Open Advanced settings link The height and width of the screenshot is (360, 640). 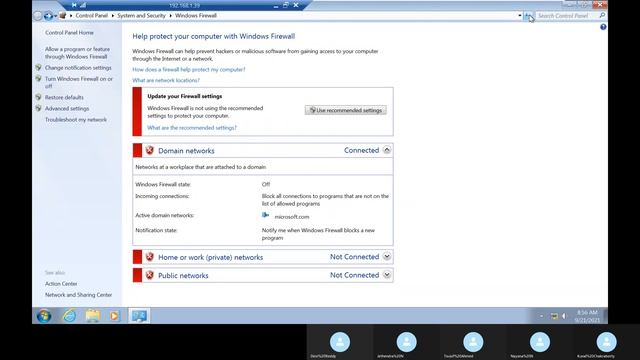coord(67,109)
